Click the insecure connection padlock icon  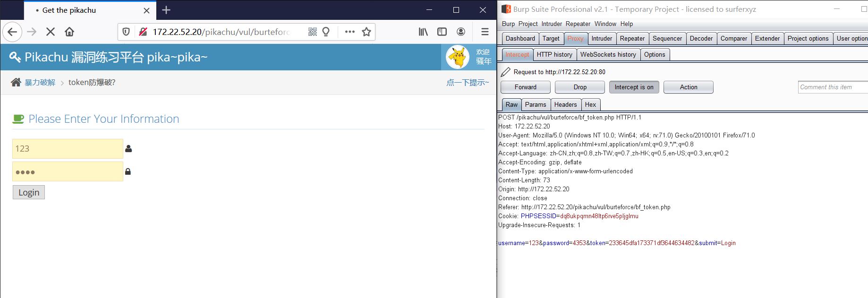point(143,32)
